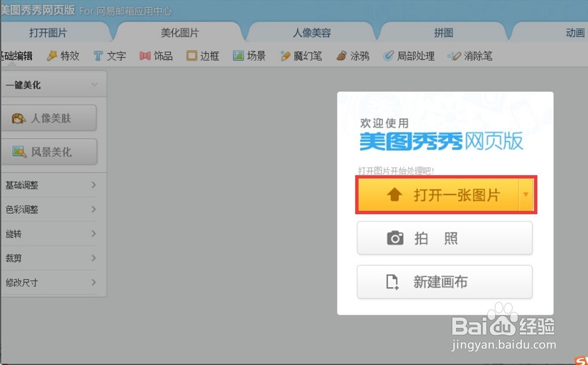
Task: Click the 局部处理 label
Action: [x=416, y=56]
